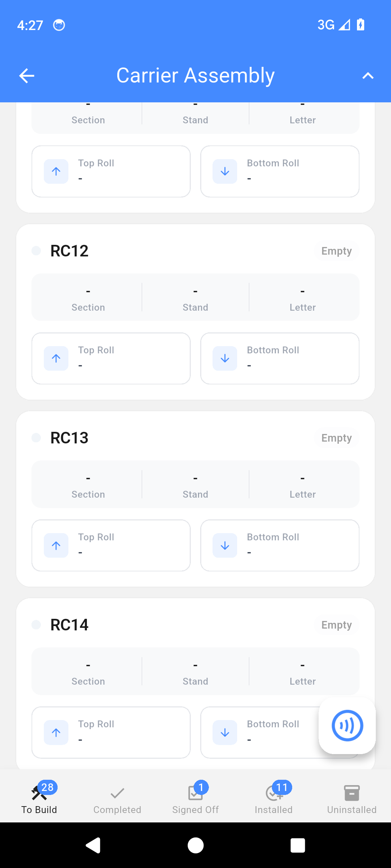Tap RC13 Letter value field
The width and height of the screenshot is (391, 868).
click(x=303, y=484)
